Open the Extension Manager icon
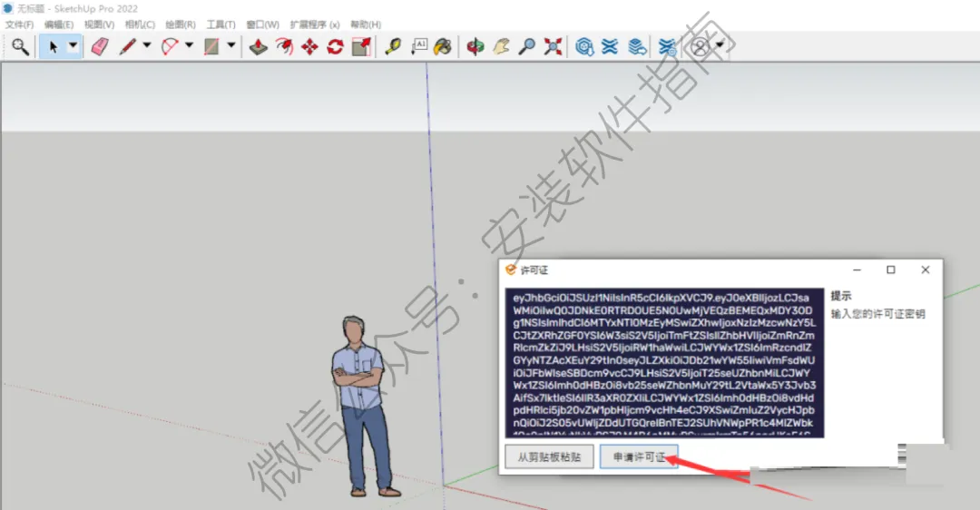The width and height of the screenshot is (980, 510). (x=668, y=47)
